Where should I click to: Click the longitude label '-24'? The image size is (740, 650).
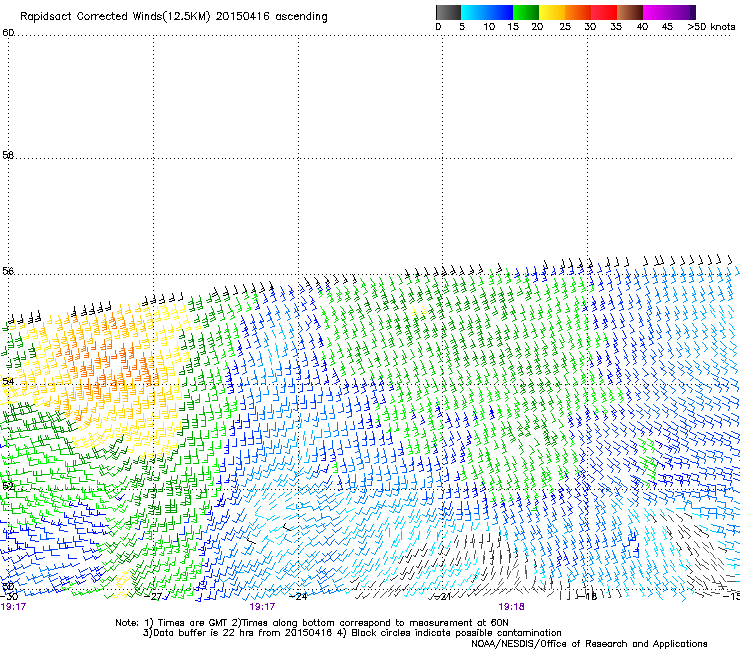(x=299, y=597)
